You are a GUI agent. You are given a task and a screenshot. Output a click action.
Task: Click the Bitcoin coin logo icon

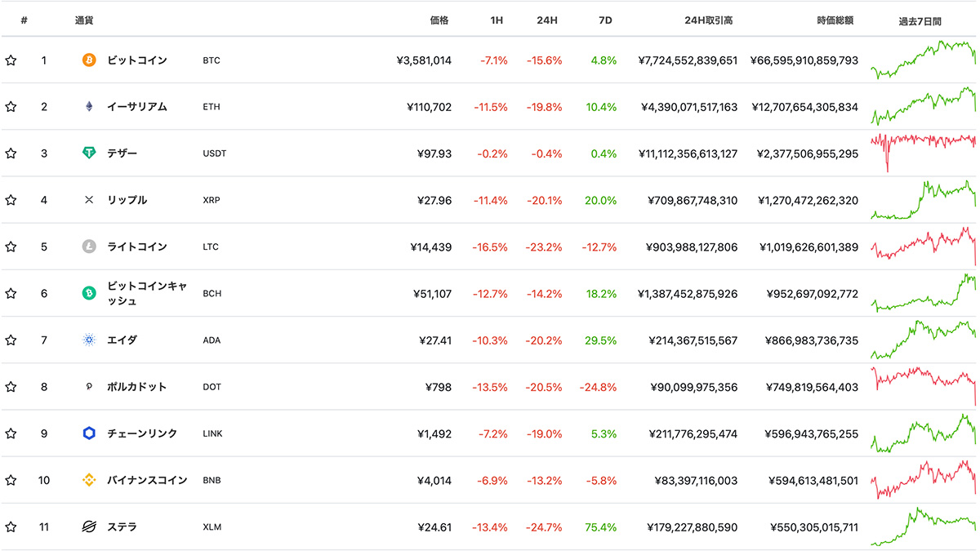(89, 60)
